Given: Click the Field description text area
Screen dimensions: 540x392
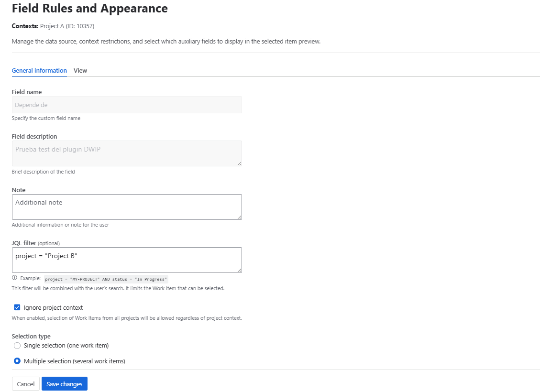Looking at the screenshot, I should [127, 153].
